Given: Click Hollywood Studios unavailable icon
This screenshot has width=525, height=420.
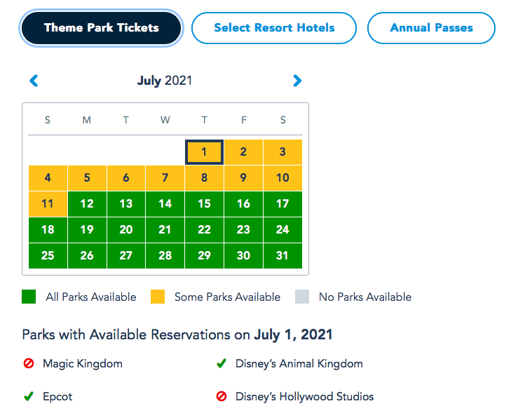Looking at the screenshot, I should tap(221, 397).
